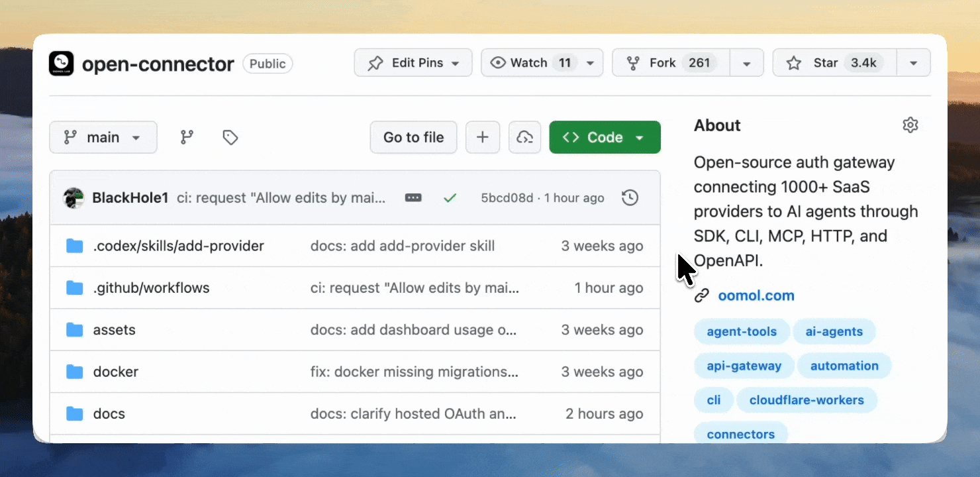
Task: Star the repository
Action: (834, 63)
